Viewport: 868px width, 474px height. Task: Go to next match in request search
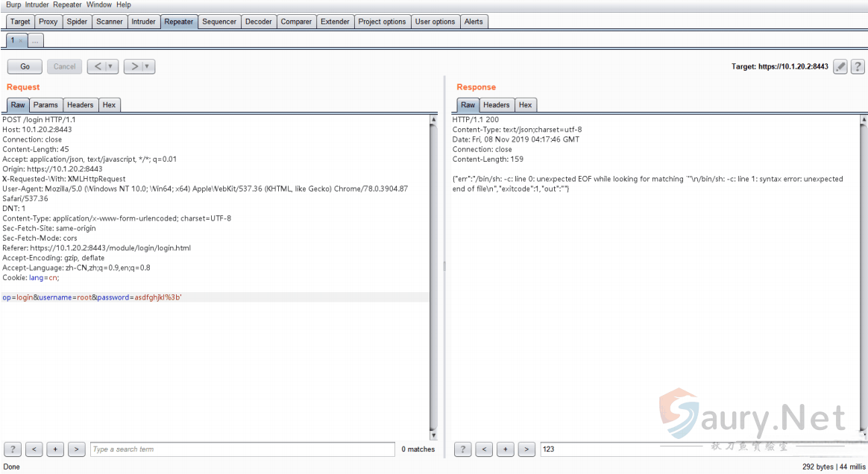click(x=76, y=449)
